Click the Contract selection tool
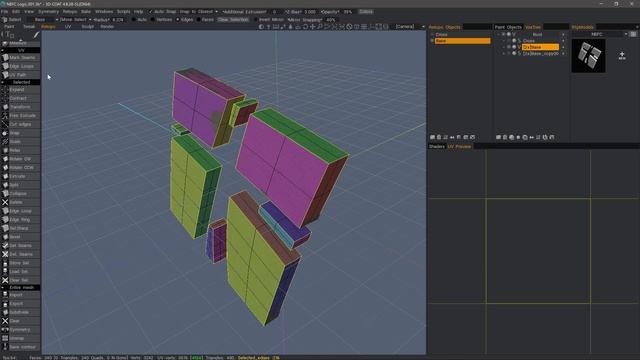Screen dimensions: 640x360 tap(20, 98)
